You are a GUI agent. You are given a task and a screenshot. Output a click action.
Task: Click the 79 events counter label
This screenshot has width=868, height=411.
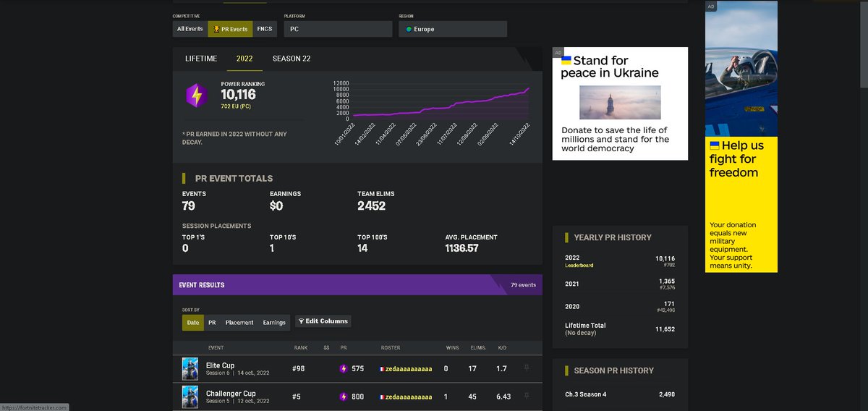coord(523,285)
